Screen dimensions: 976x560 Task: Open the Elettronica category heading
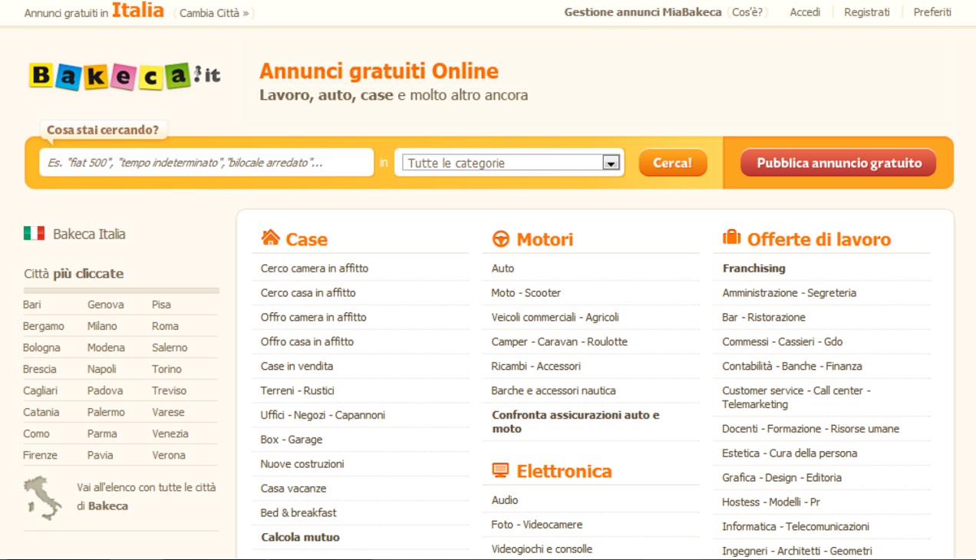(x=564, y=471)
